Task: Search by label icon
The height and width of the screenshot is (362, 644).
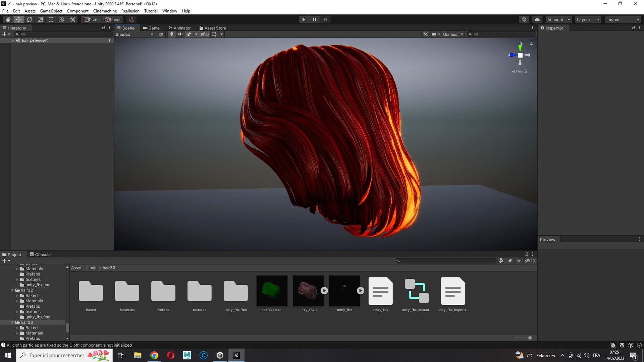Action: tap(510, 261)
